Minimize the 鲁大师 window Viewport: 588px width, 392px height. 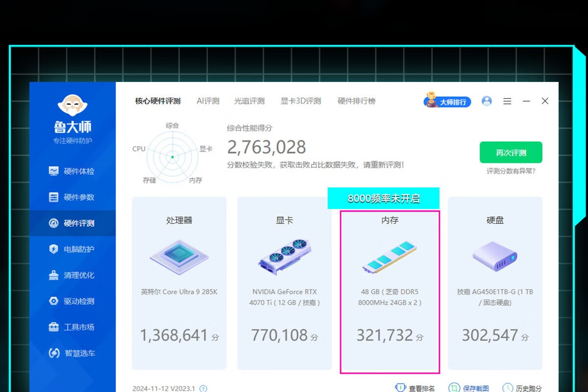point(526,101)
